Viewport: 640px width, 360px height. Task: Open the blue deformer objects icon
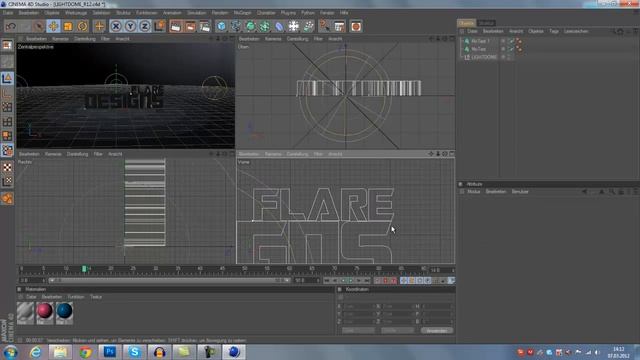pos(279,26)
